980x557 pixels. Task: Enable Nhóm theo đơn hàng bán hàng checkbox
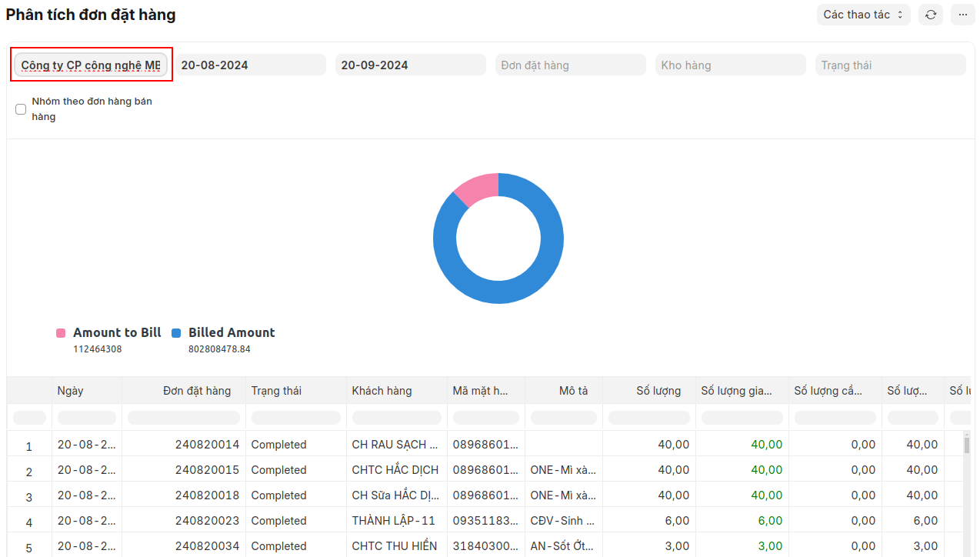click(x=21, y=109)
